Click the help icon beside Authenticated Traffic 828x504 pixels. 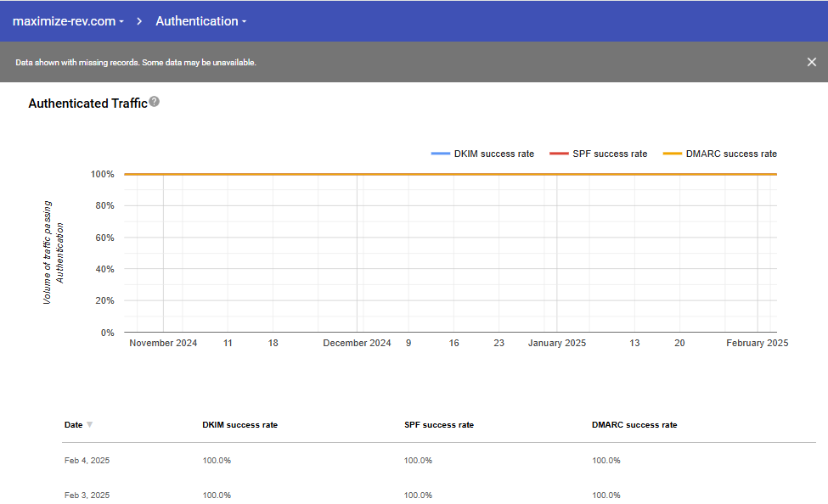tap(154, 102)
